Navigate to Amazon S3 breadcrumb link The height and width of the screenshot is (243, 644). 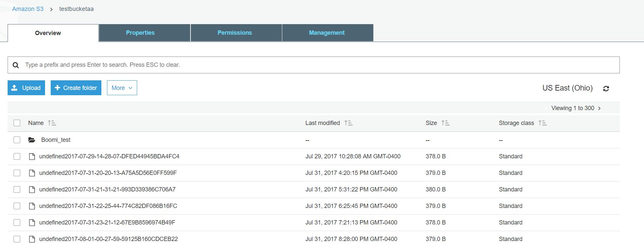pos(28,9)
